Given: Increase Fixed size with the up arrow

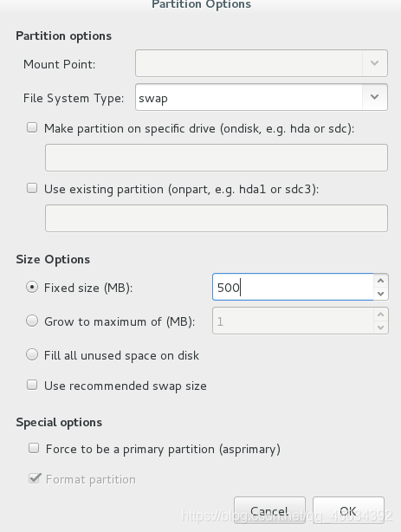Looking at the screenshot, I should click(x=380, y=281).
